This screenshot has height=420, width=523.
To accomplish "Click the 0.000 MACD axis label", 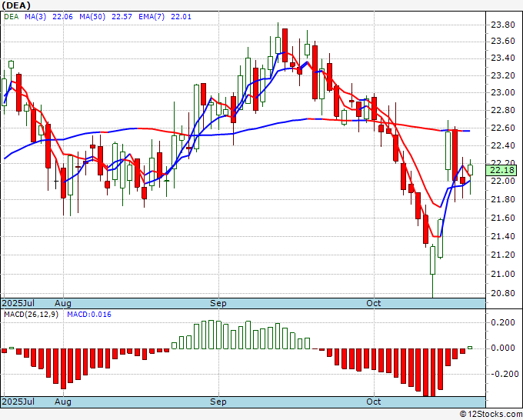I will [x=503, y=348].
